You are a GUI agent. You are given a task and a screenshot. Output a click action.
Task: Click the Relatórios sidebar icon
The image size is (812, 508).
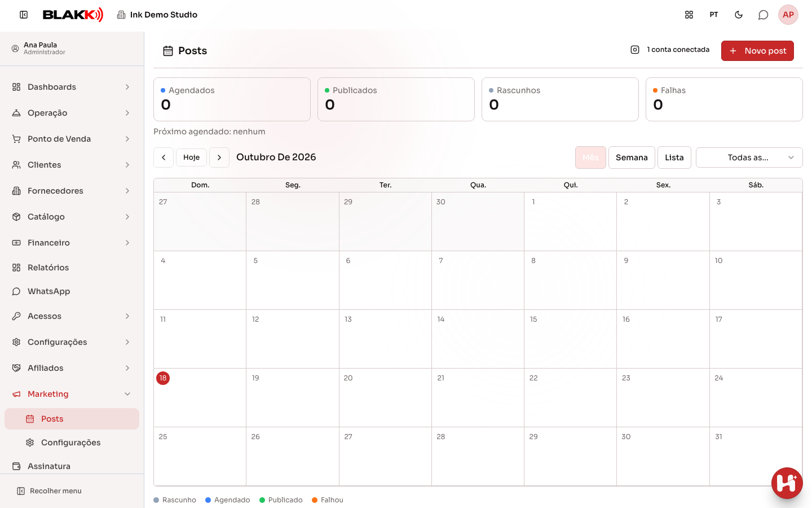pyautogui.click(x=16, y=268)
